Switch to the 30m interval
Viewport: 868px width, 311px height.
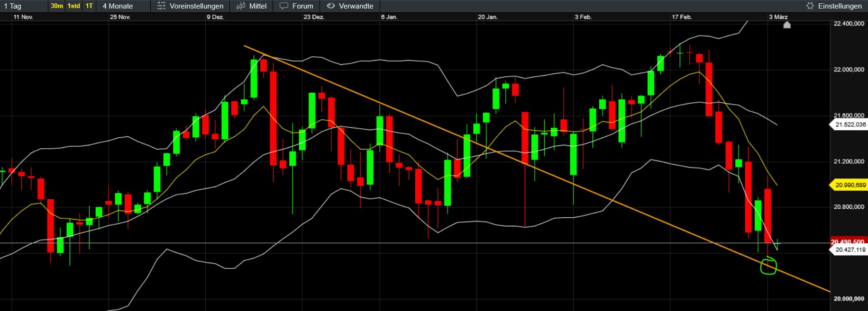click(57, 6)
